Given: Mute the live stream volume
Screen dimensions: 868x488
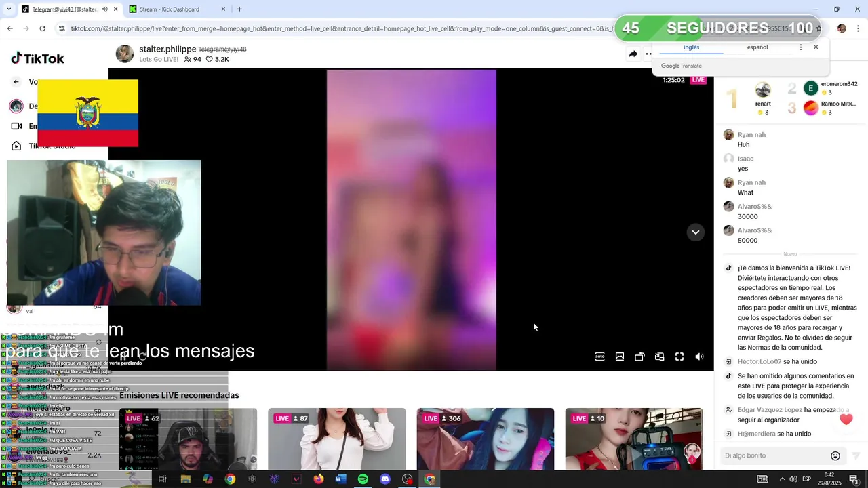Looking at the screenshot, I should pyautogui.click(x=699, y=357).
